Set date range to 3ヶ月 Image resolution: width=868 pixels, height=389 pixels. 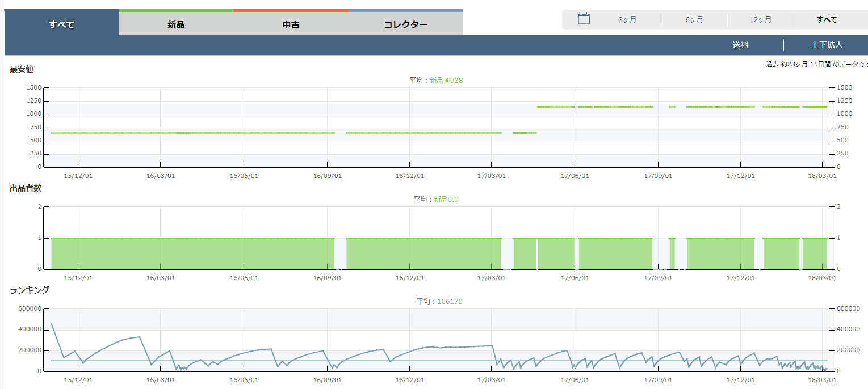[627, 20]
